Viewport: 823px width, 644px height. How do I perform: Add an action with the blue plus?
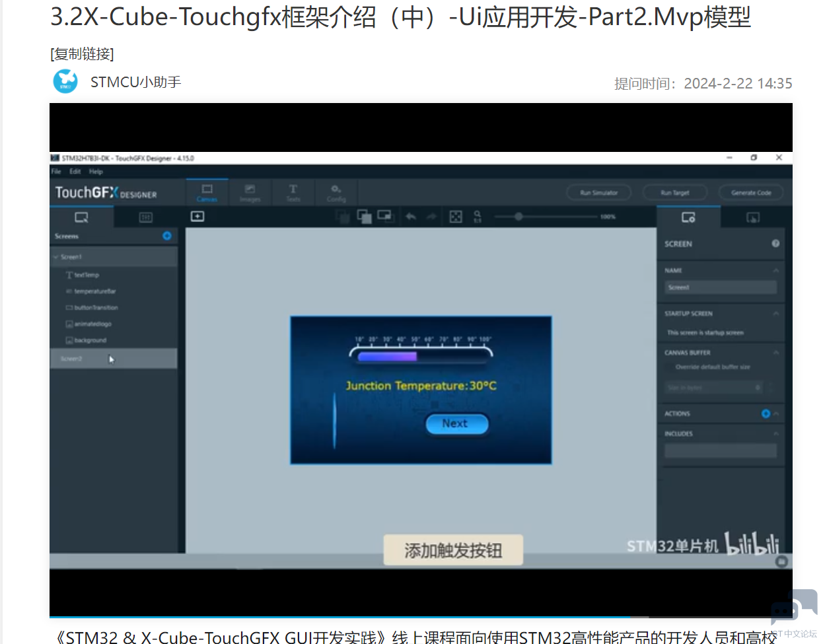point(766,413)
